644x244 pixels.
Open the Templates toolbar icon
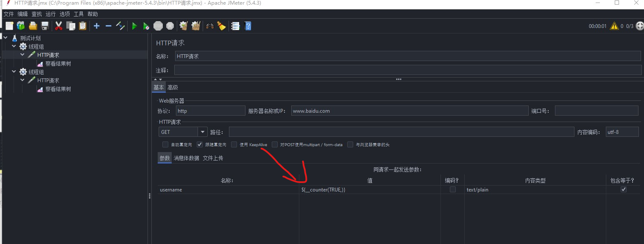[x=21, y=26]
